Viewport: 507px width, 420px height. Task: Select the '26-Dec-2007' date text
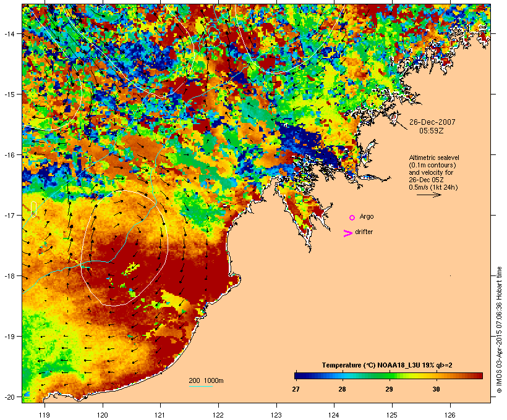click(432, 122)
